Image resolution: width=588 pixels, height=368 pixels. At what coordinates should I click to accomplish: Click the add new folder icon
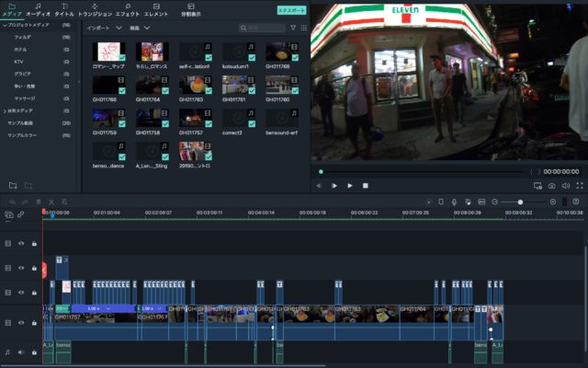click(13, 185)
